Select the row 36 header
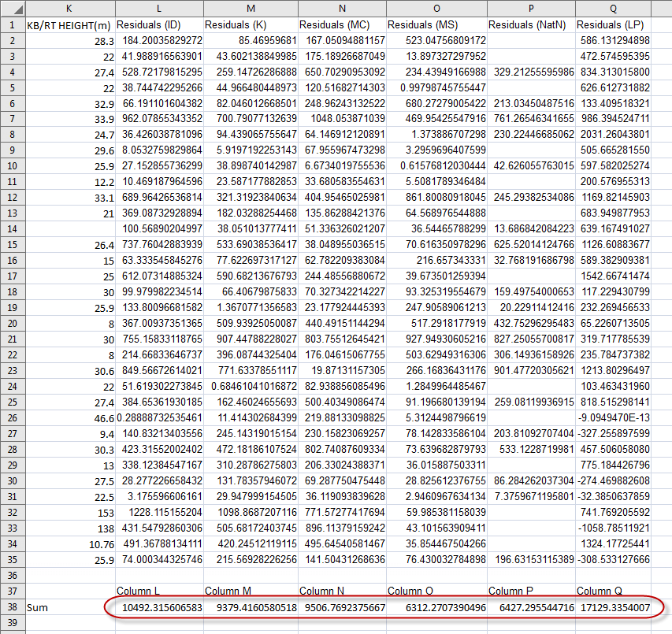 click(x=13, y=575)
